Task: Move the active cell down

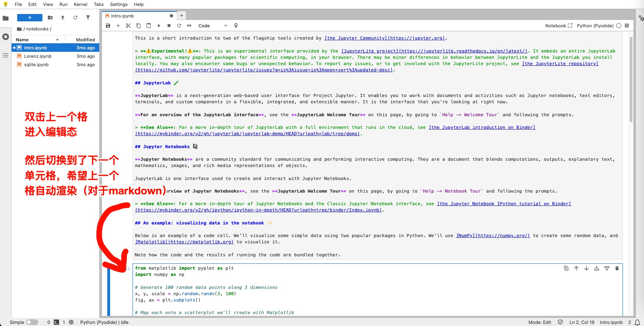Action: [587, 268]
